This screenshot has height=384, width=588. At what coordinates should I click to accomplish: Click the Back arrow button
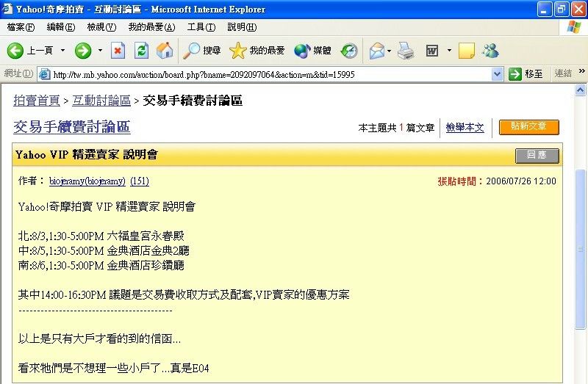click(16, 51)
